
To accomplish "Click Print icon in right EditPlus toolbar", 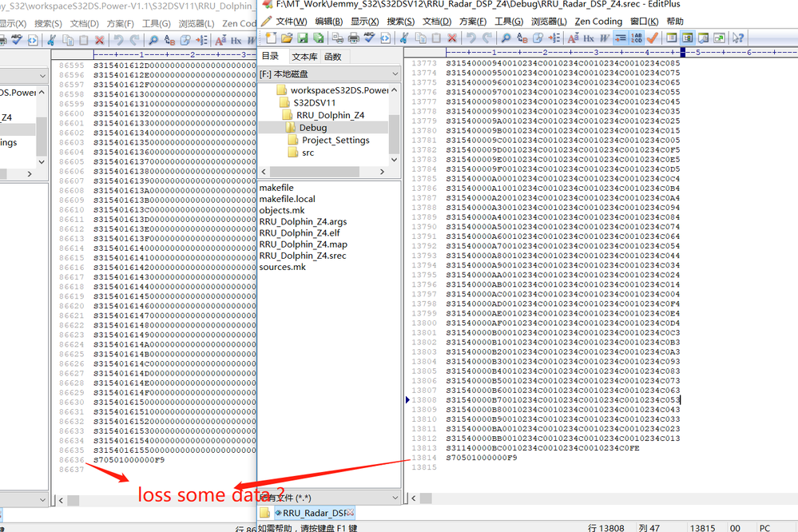I will [x=354, y=38].
